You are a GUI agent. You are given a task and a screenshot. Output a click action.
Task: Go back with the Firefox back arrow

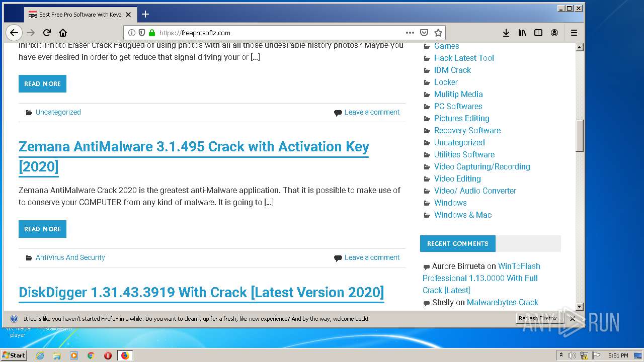point(14,33)
